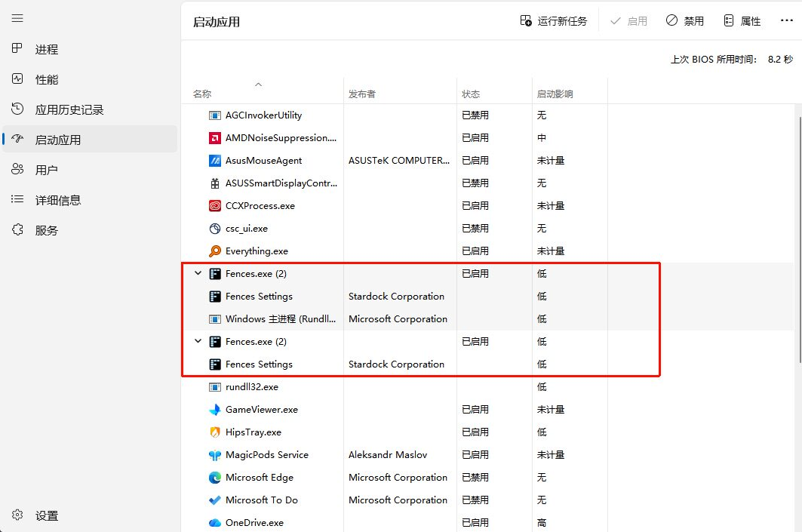Click the GameViewer.exe icon
This screenshot has width=802, height=532.
(214, 410)
